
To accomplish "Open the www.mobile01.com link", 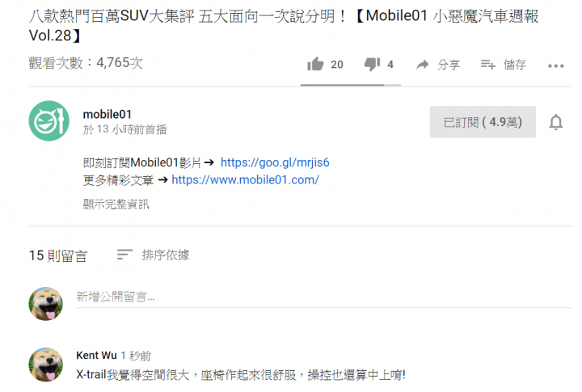I will (x=246, y=179).
